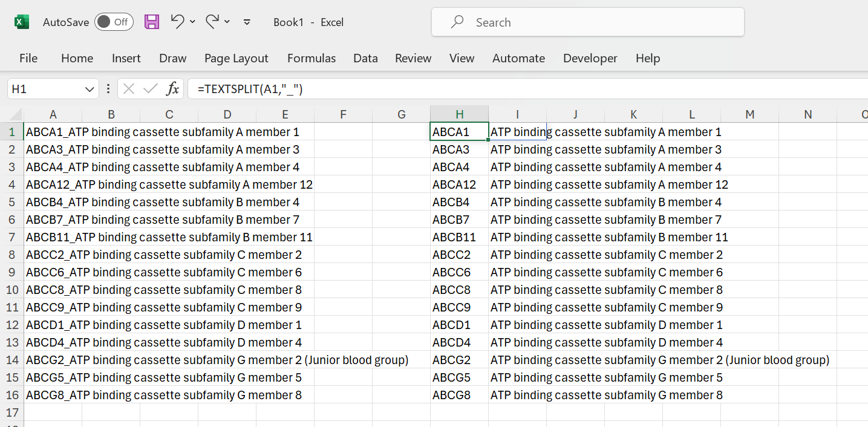
Task: Select the row 14 header
Action: pyautogui.click(x=12, y=360)
